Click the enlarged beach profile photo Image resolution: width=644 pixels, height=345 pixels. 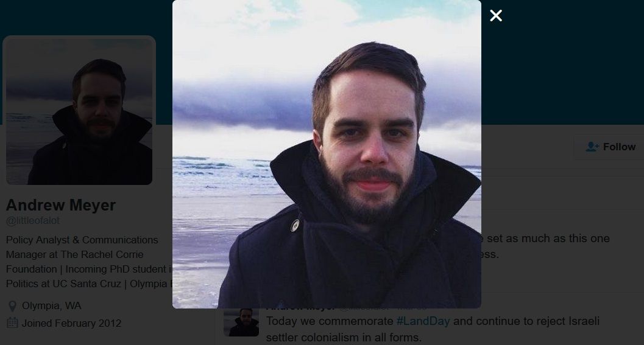(x=327, y=154)
